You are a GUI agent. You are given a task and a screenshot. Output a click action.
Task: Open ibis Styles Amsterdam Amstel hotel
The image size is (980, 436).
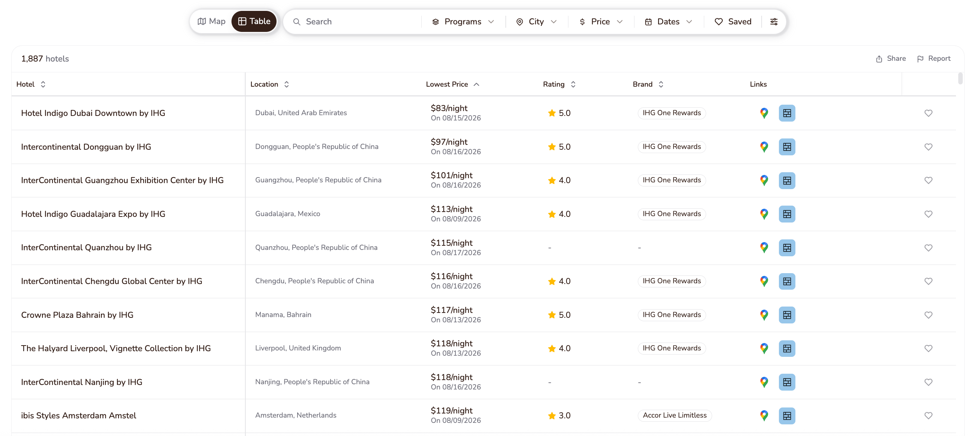pyautogui.click(x=78, y=415)
